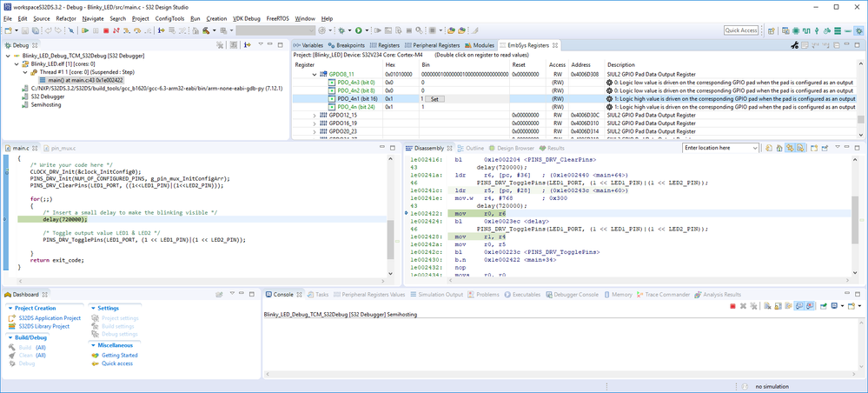Collapse the Project Creation section in Dashboard
Viewport: 868px width, 393px height.
click(10, 308)
